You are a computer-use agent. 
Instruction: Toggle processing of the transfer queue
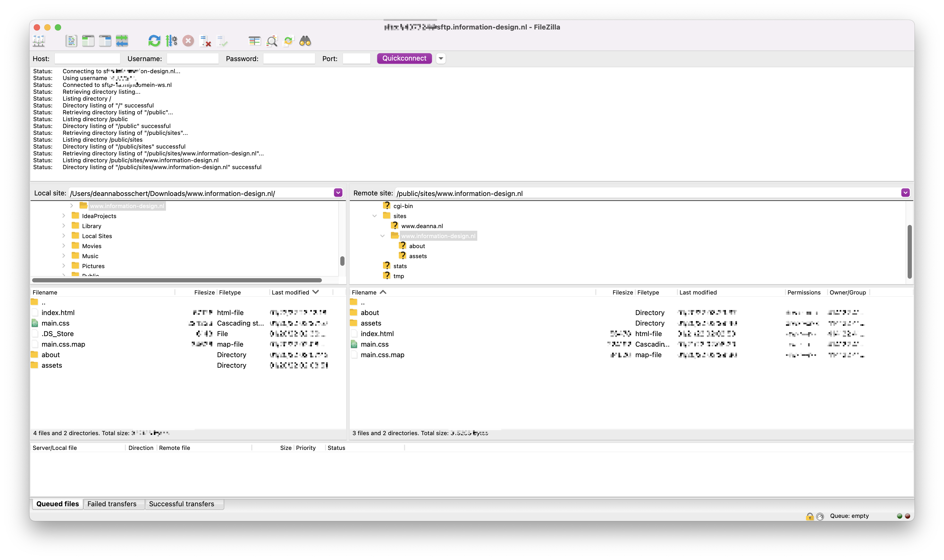pyautogui.click(x=172, y=41)
